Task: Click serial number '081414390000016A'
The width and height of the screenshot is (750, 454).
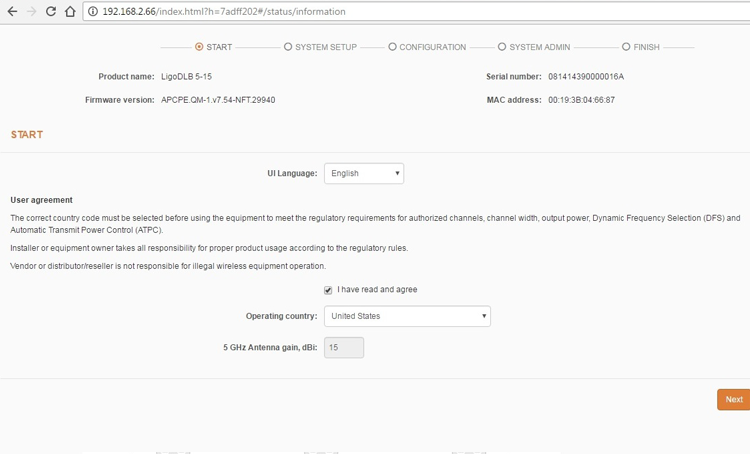Action: pos(586,77)
